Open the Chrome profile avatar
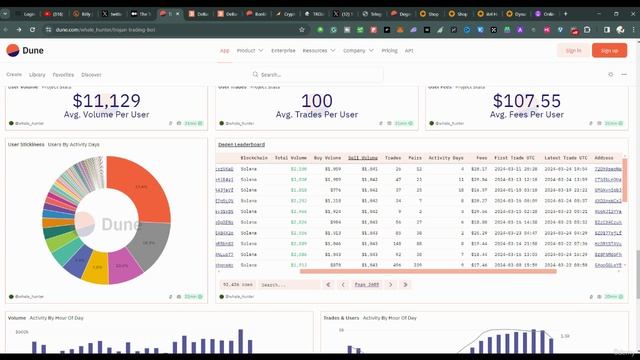Screen dimensions: 640x360 pyautogui.click(x=620, y=30)
